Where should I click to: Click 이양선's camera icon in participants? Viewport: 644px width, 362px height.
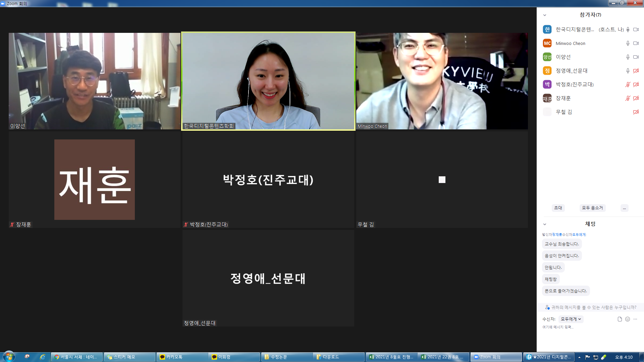click(636, 57)
